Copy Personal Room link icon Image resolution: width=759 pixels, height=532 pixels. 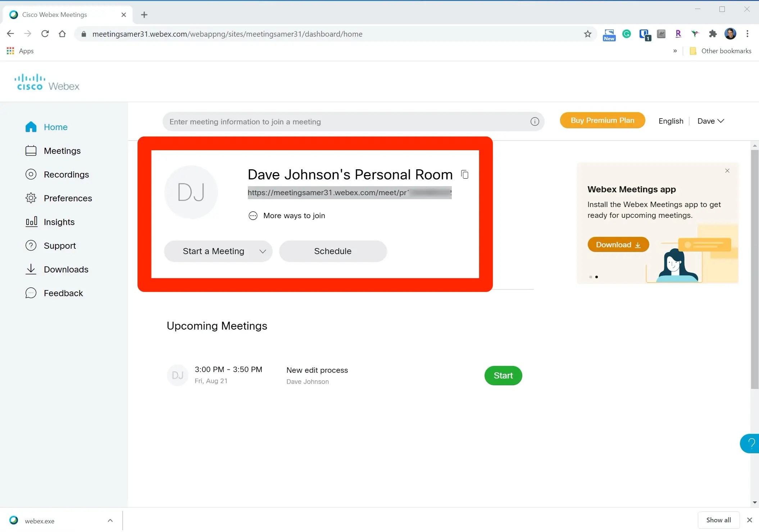[465, 174]
